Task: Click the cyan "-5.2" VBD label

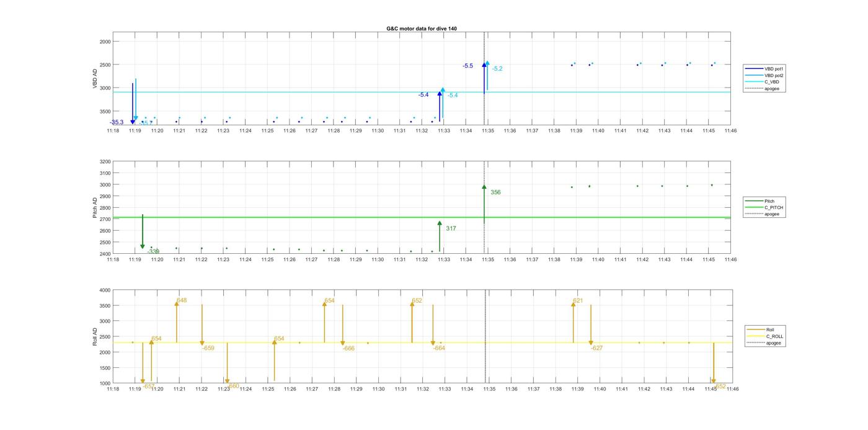Action: click(497, 69)
